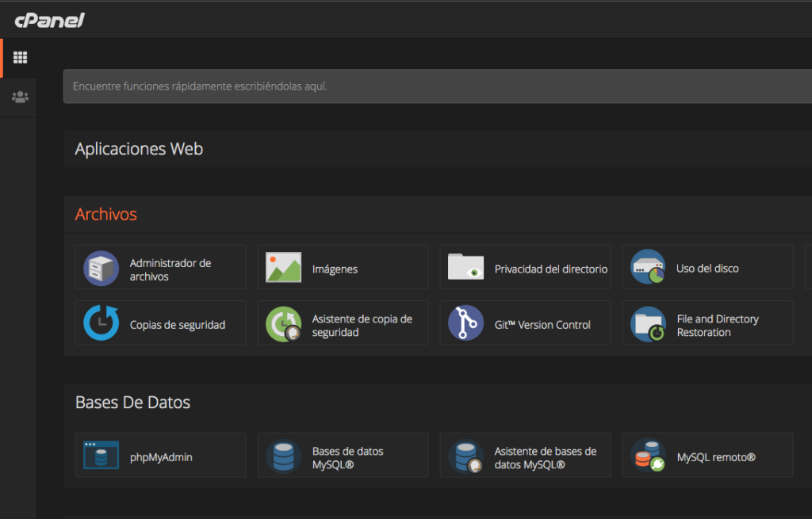Screen dimensions: 812x519
Task: Open the Copias de seguridad link
Action: 178,325
